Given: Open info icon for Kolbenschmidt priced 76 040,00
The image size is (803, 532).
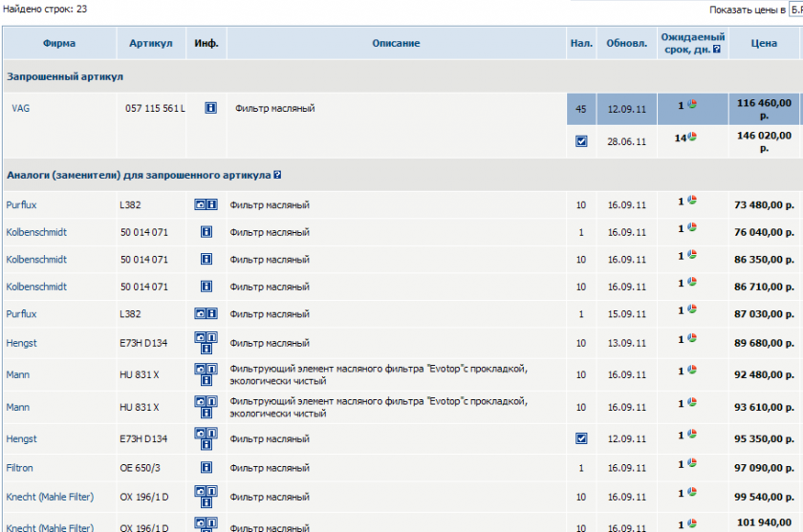Looking at the screenshot, I should click(206, 232).
